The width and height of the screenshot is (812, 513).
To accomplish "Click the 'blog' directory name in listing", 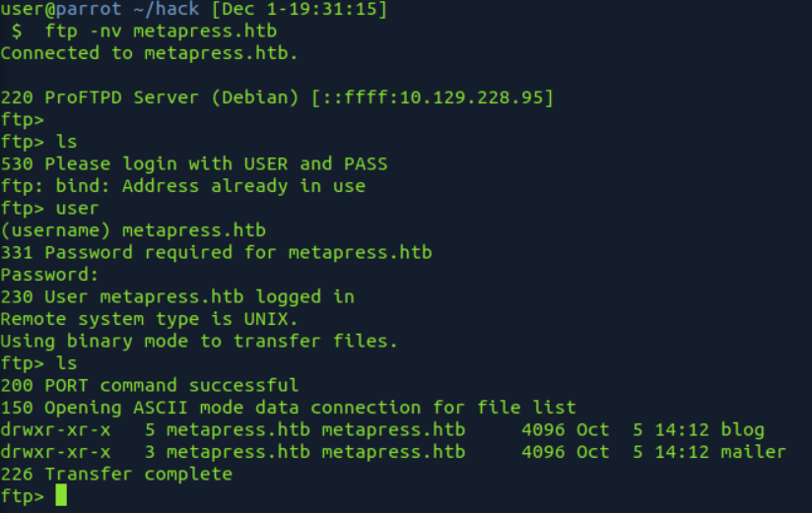I will point(743,429).
